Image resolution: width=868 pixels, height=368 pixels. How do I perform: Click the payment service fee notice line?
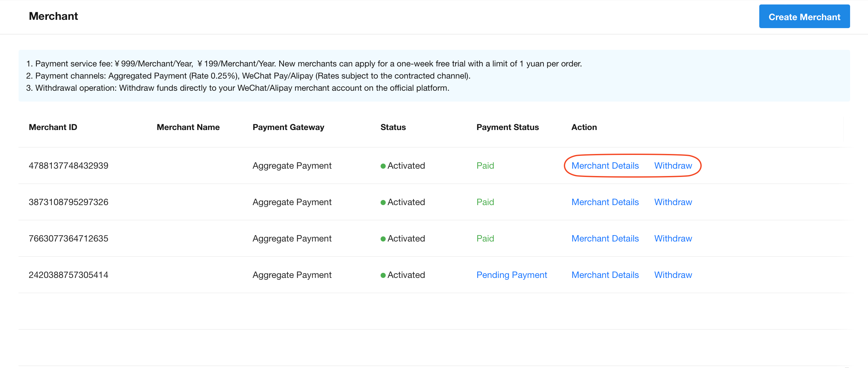304,64
